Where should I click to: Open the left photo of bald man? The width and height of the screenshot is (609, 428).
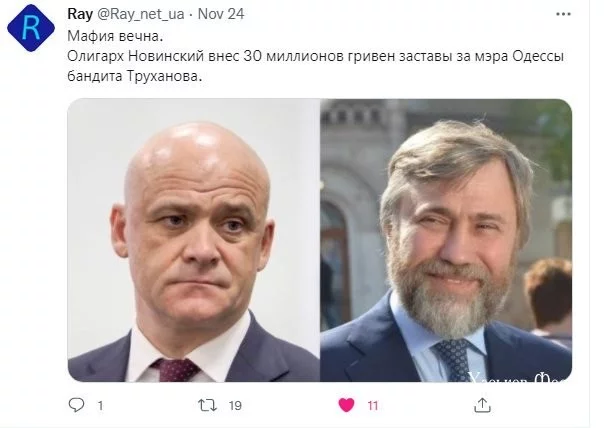click(x=193, y=240)
